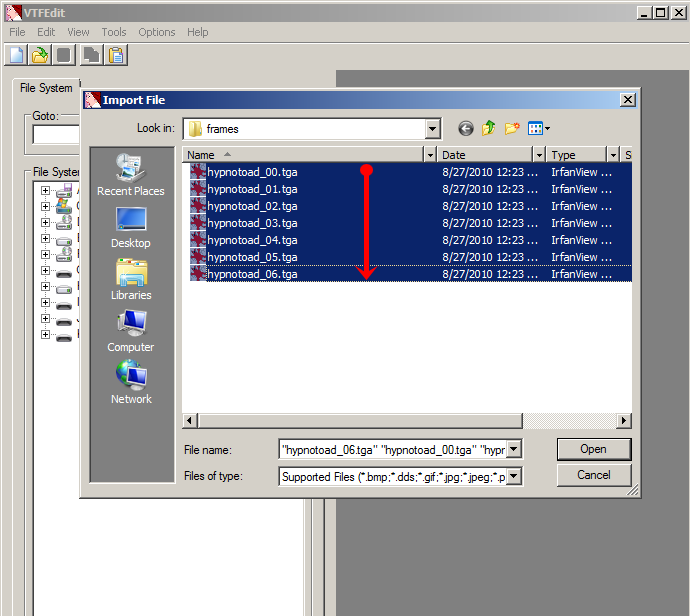Select file hypnotoad_05.tga
690x616 pixels.
point(252,257)
